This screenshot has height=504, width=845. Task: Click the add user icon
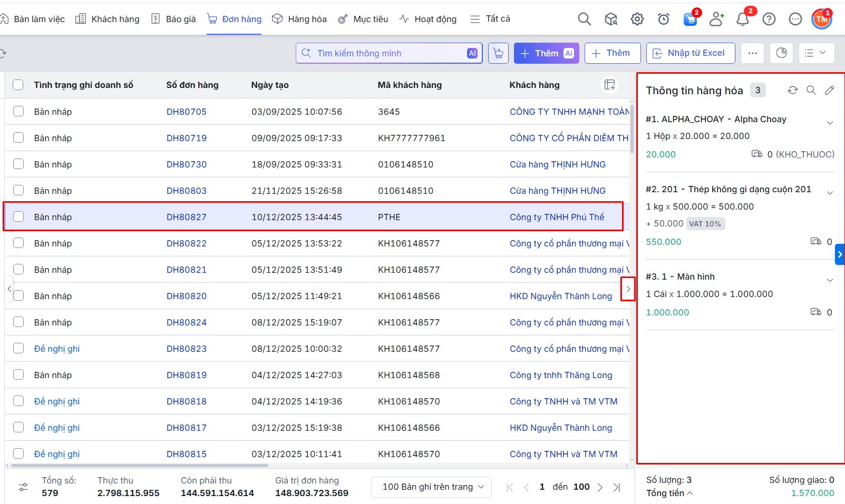click(x=716, y=19)
